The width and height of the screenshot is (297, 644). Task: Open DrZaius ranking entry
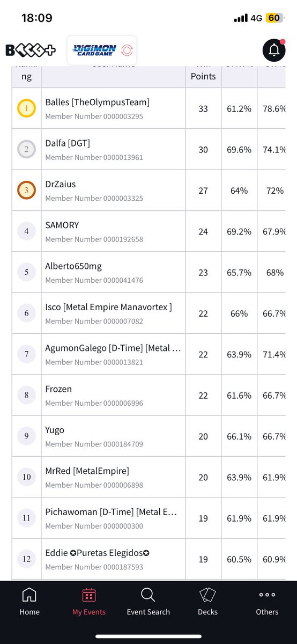coord(154,191)
